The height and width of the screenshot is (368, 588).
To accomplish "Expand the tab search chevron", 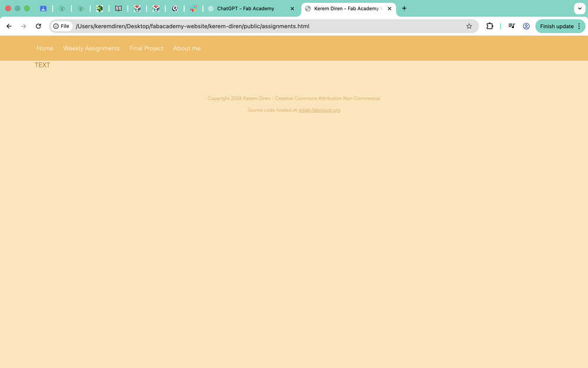I will click(x=580, y=8).
